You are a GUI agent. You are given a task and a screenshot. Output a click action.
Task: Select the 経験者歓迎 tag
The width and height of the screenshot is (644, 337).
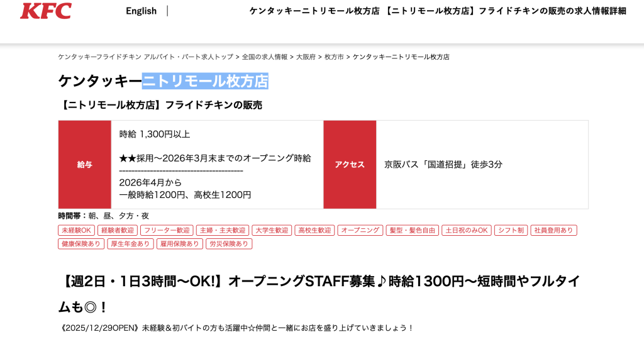pos(117,230)
